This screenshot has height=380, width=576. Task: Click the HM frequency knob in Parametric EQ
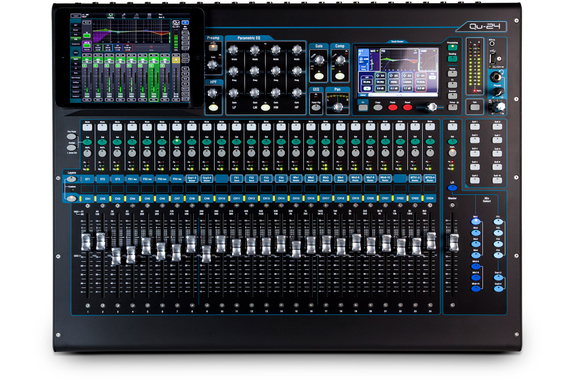click(276, 71)
